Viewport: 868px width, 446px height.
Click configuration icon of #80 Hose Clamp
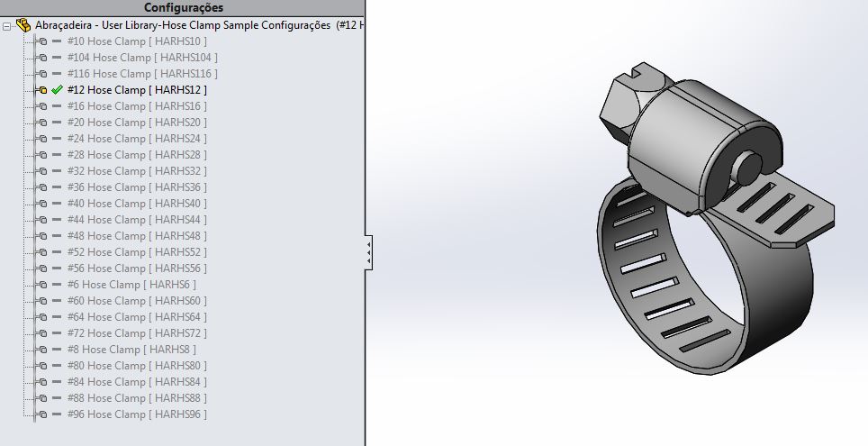[42, 366]
